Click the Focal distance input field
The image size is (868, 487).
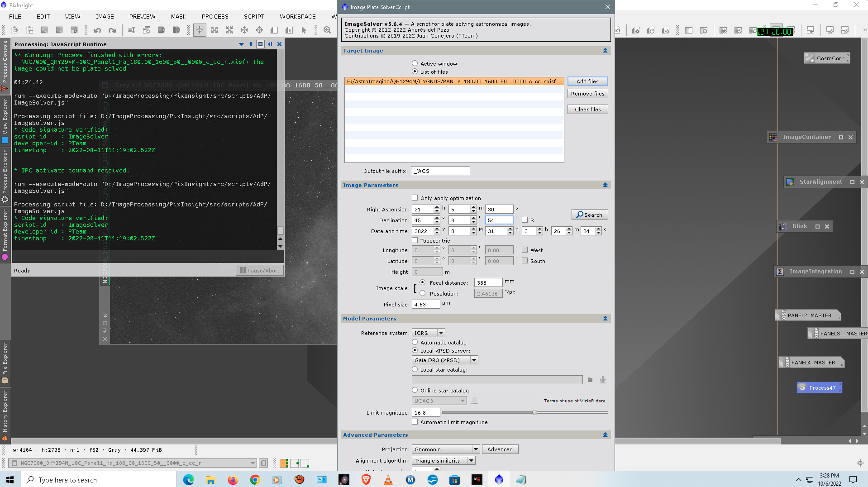[488, 282]
